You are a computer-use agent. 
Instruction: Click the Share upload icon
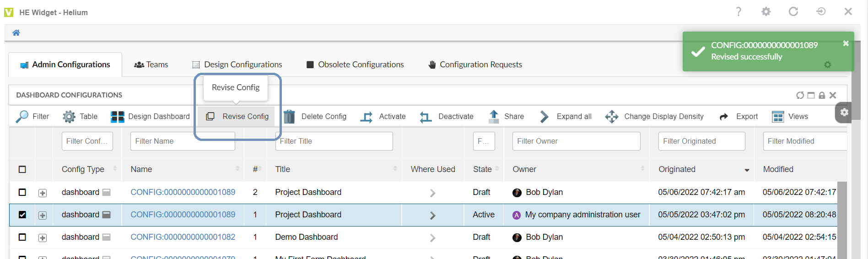coord(494,117)
